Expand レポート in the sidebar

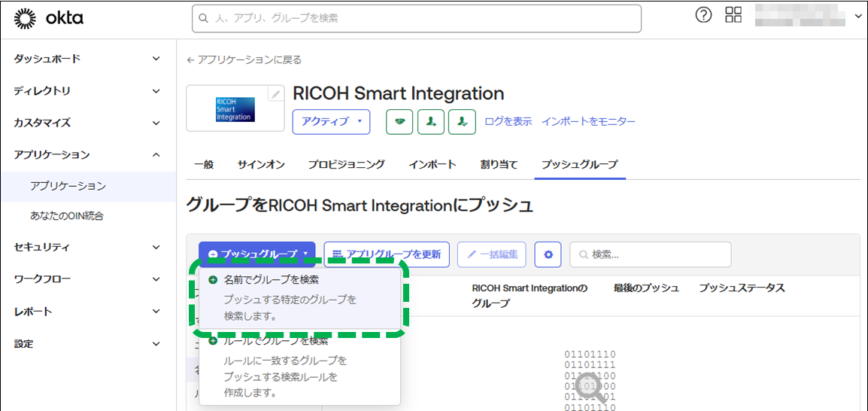tap(88, 312)
